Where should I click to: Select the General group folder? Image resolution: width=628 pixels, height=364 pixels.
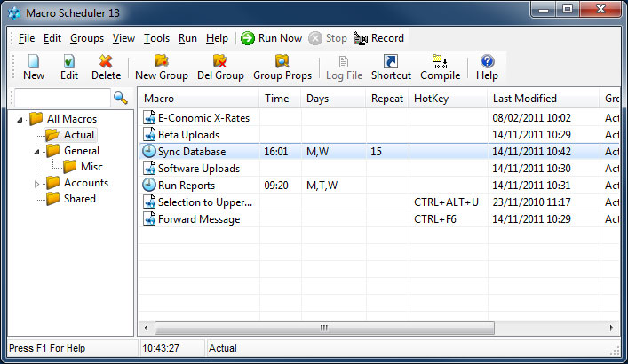point(73,151)
